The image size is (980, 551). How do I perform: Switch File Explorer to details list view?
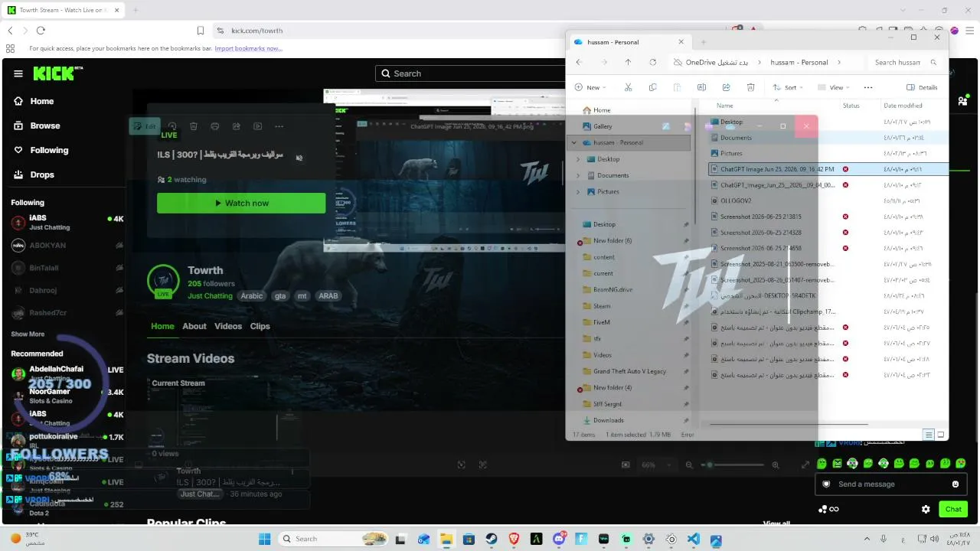pos(928,435)
